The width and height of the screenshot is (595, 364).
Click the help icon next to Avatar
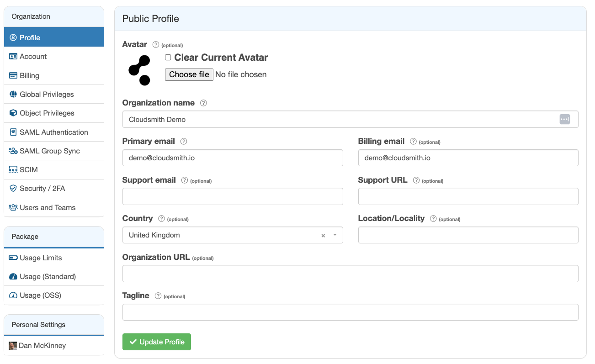pyautogui.click(x=156, y=45)
